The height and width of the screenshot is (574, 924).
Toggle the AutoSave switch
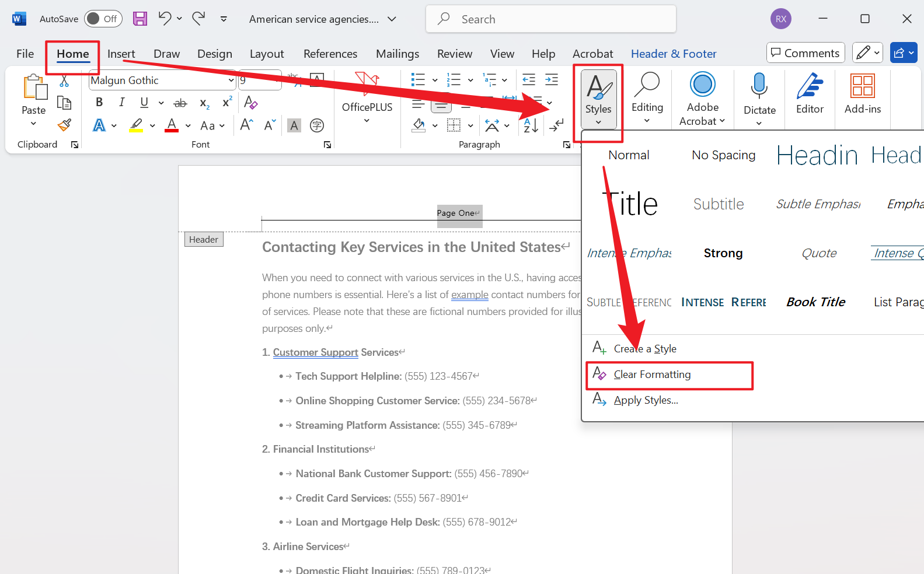point(103,19)
